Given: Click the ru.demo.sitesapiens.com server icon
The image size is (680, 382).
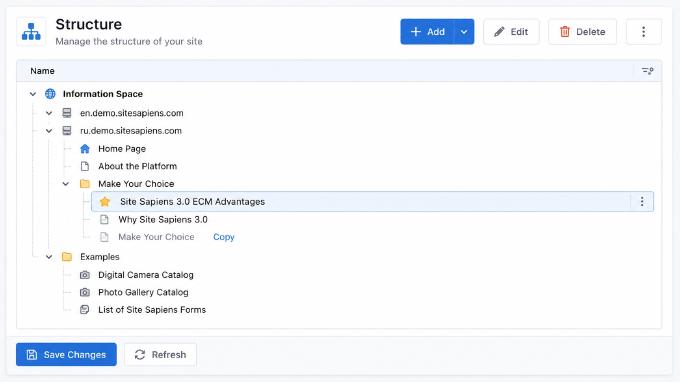Looking at the screenshot, I should tap(67, 131).
